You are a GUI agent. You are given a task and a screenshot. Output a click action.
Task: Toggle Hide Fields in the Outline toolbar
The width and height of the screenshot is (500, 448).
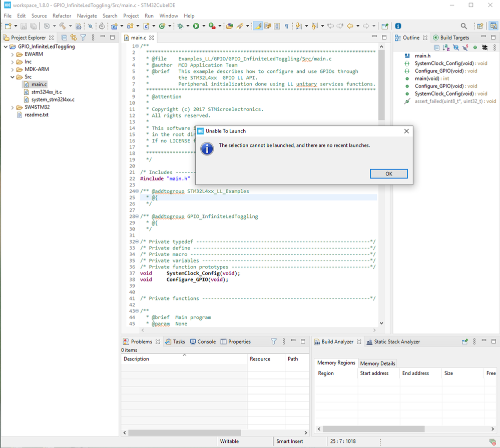click(x=456, y=48)
